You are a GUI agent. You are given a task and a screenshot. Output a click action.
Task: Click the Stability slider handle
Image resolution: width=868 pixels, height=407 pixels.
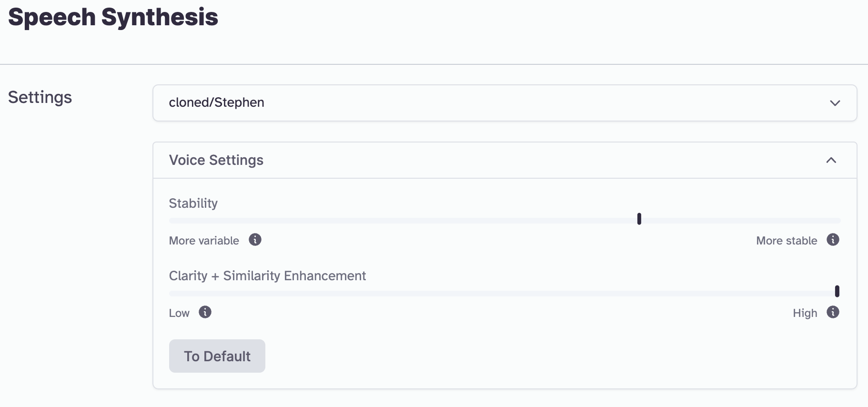click(639, 219)
